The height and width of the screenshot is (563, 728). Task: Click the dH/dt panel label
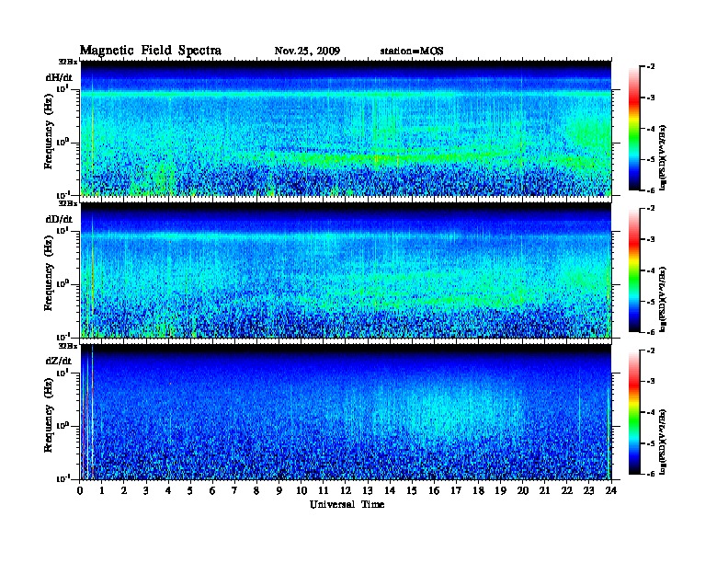(59, 77)
